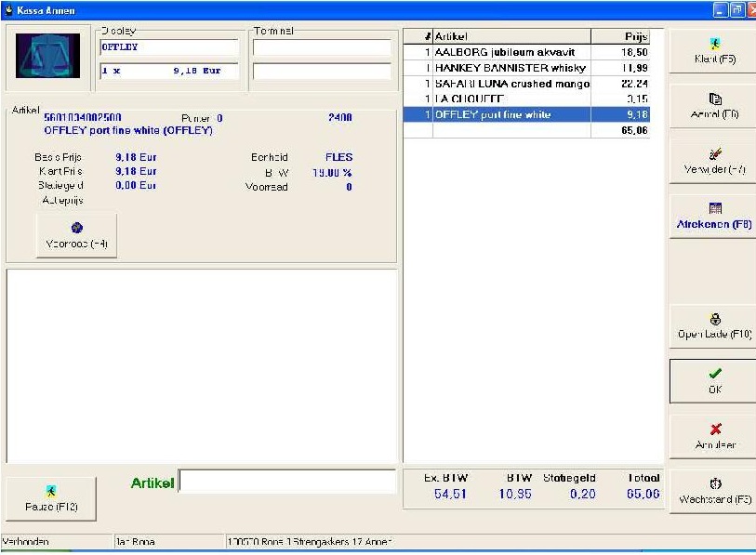Click the first Terminal field
756x555 pixels.
[x=322, y=47]
